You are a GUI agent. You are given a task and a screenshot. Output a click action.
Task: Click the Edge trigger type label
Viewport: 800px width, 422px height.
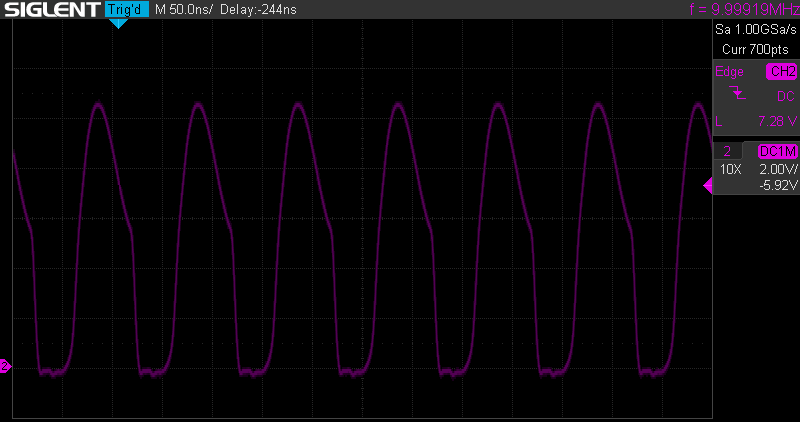(729, 71)
